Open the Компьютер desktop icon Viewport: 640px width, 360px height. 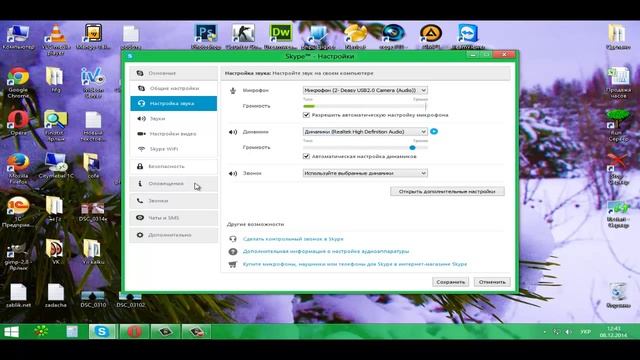[x=18, y=37]
